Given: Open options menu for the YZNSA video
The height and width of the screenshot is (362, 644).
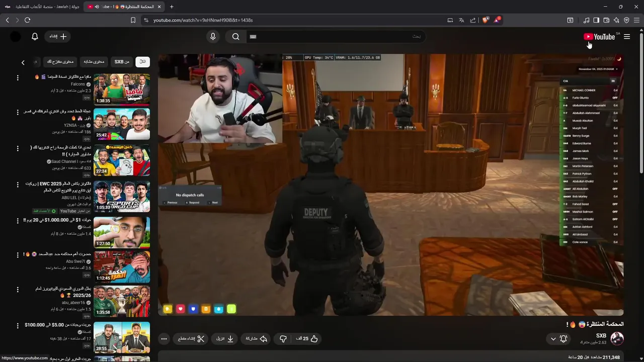Looking at the screenshot, I should click(x=18, y=112).
